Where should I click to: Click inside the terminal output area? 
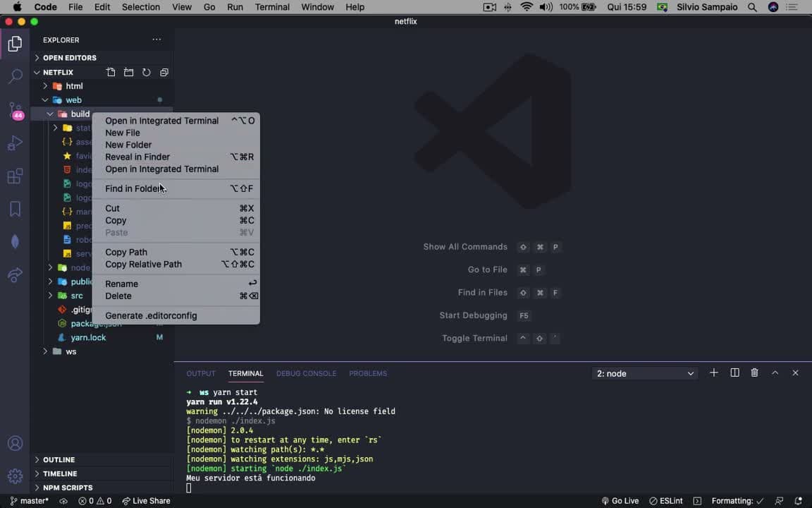coord(492,440)
